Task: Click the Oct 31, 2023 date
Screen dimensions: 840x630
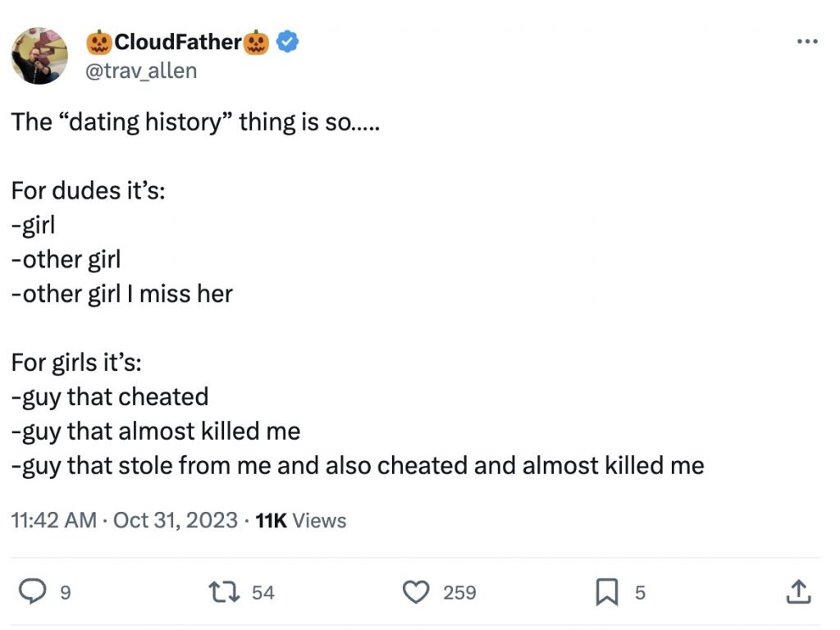Action: [176, 521]
